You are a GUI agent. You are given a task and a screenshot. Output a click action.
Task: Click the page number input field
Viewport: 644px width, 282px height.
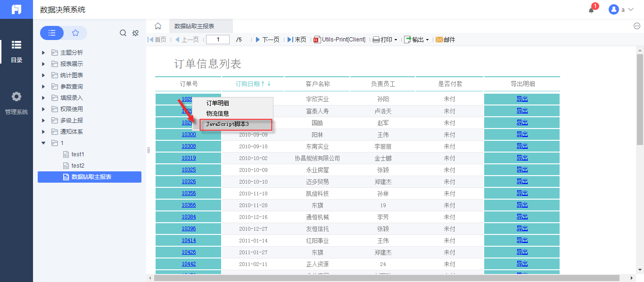[218, 40]
